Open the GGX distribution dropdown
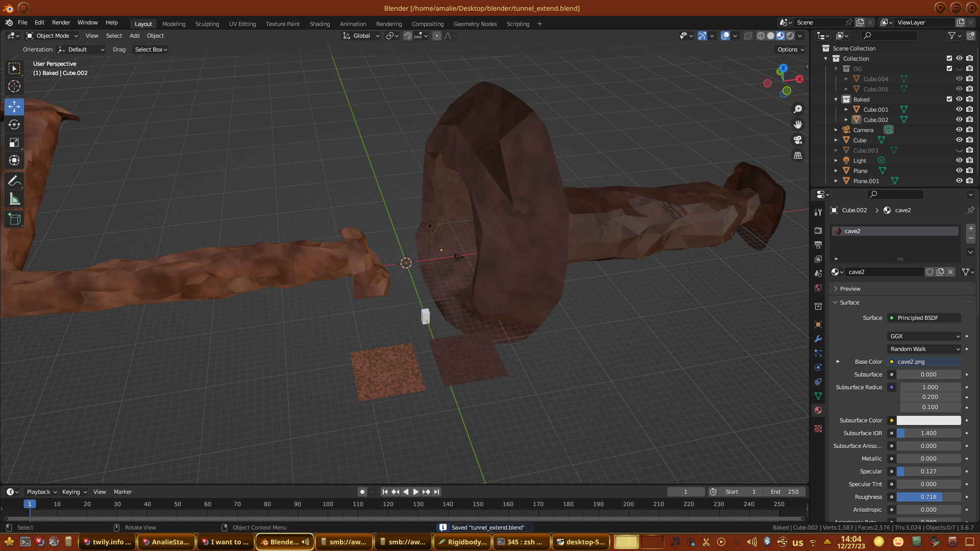Viewport: 980px width, 551px height. coord(924,336)
